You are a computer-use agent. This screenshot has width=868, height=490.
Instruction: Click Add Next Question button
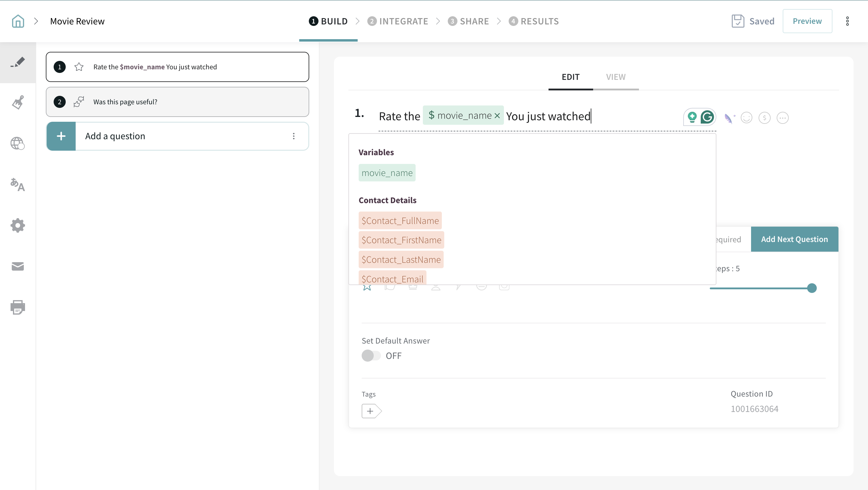coord(794,239)
